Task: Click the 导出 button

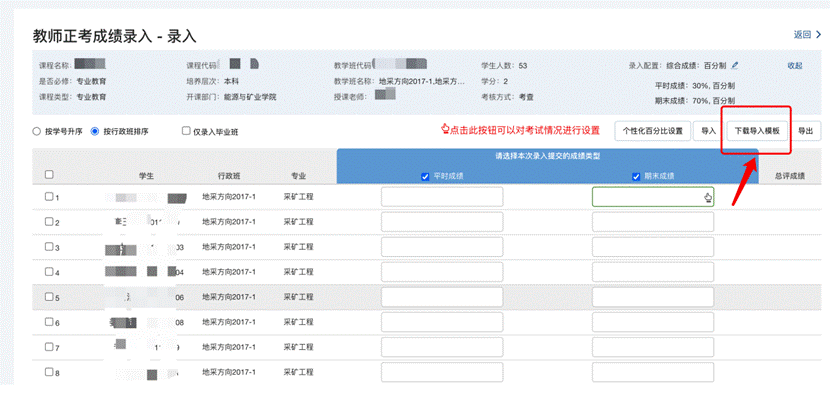Action: [806, 131]
